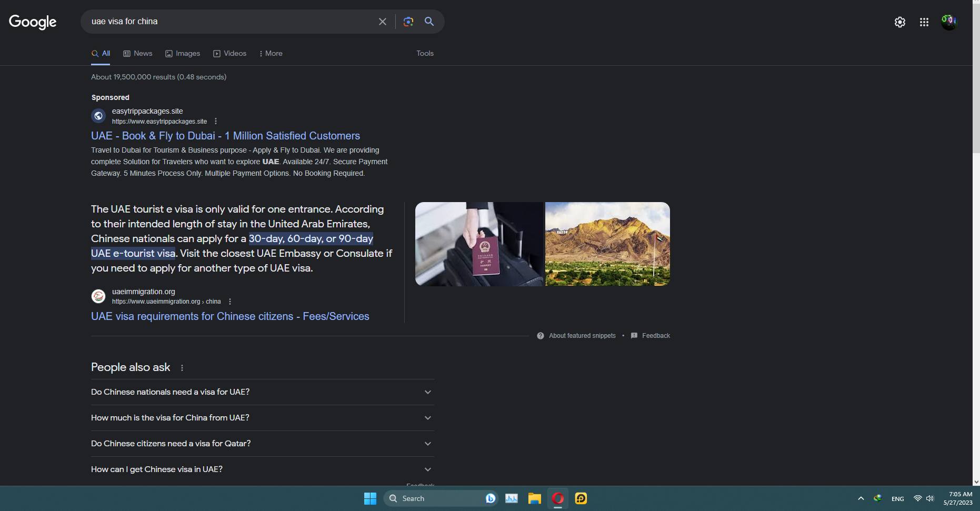Open the Tools search options
The height and width of the screenshot is (511, 980).
(x=425, y=54)
